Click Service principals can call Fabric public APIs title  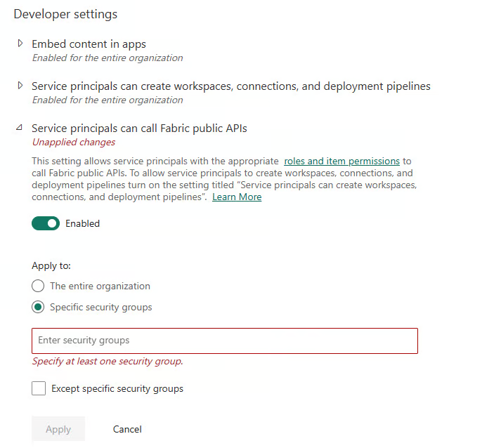coord(139,129)
